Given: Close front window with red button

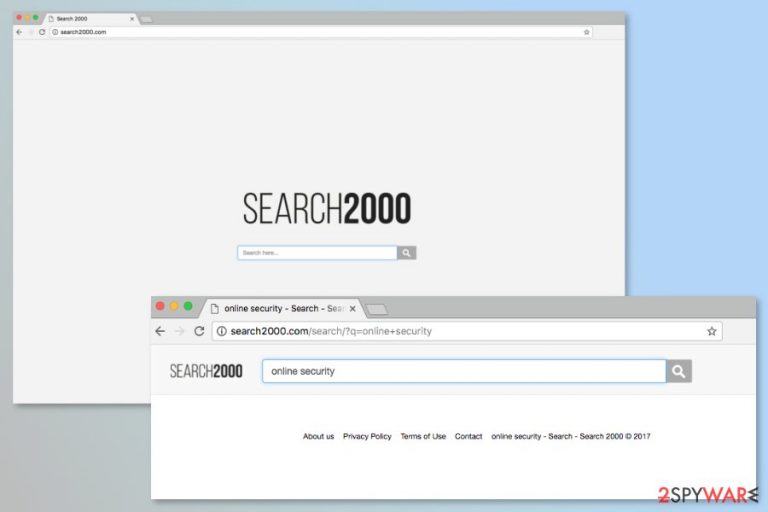Looking at the screenshot, I should coord(160,306).
